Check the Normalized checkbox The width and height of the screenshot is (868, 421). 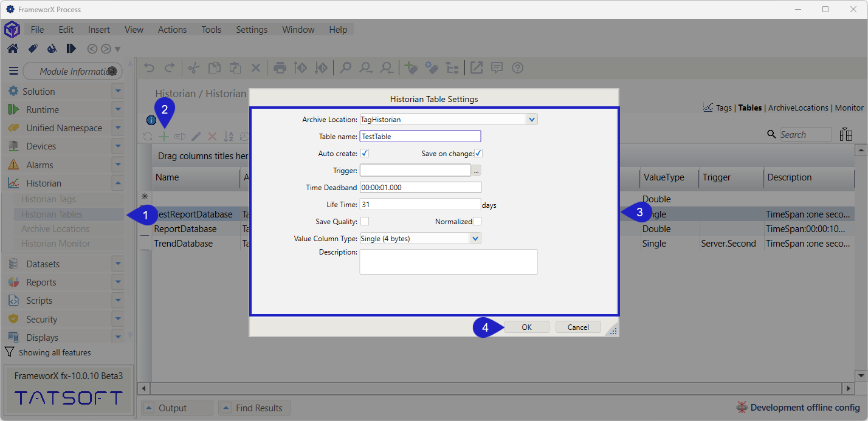tap(477, 221)
